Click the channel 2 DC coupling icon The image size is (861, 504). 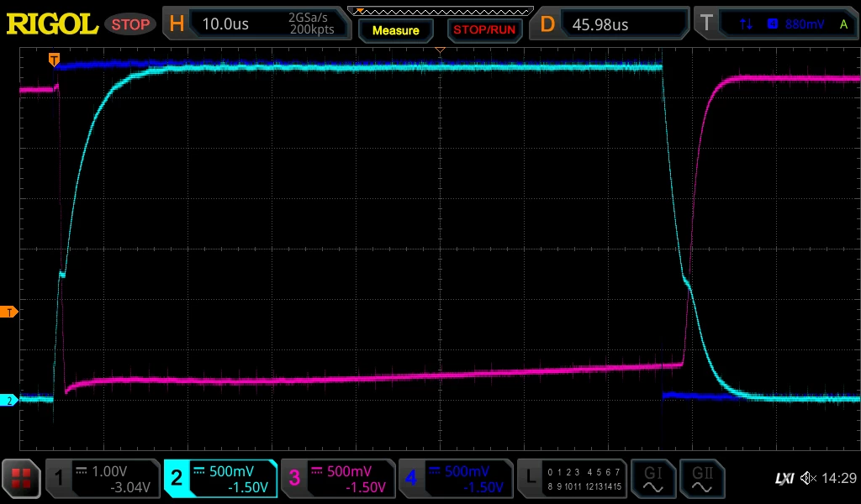pos(198,470)
